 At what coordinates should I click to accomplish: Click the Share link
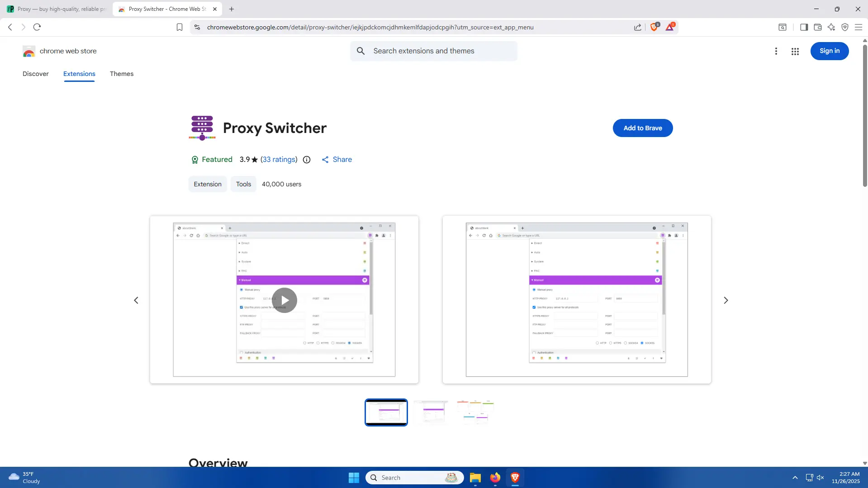[337, 160]
